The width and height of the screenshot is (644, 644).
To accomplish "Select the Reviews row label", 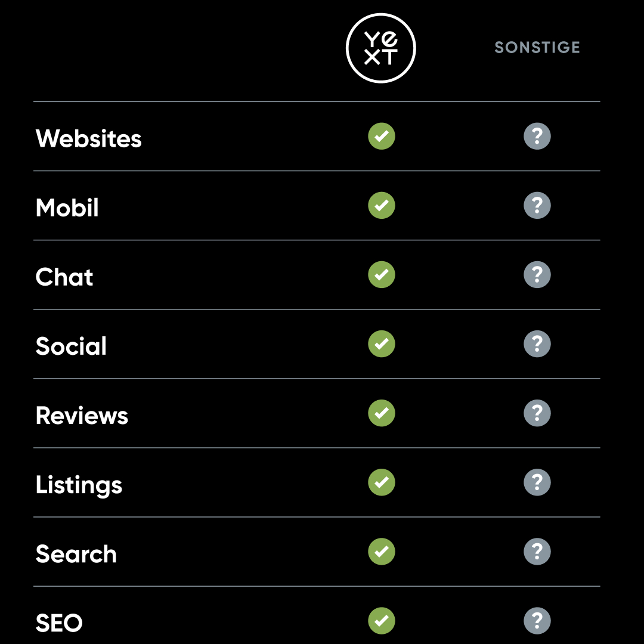I will coord(82,415).
